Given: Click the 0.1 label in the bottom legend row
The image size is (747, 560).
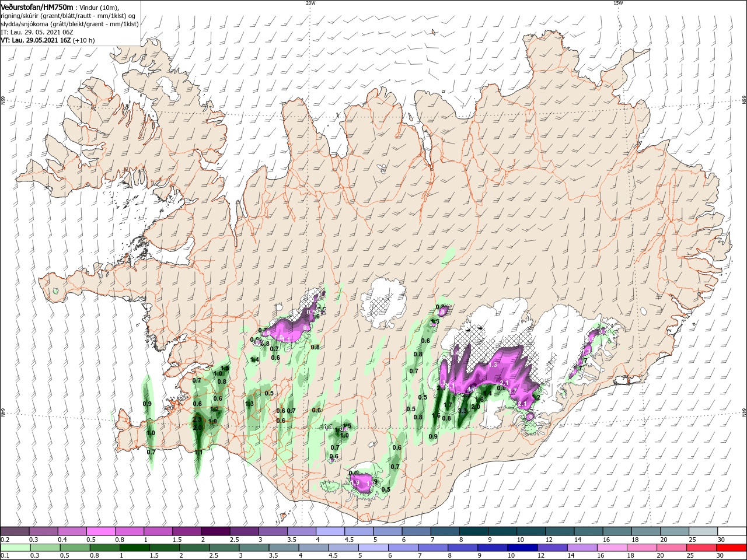Looking at the screenshot, I should (4, 556).
